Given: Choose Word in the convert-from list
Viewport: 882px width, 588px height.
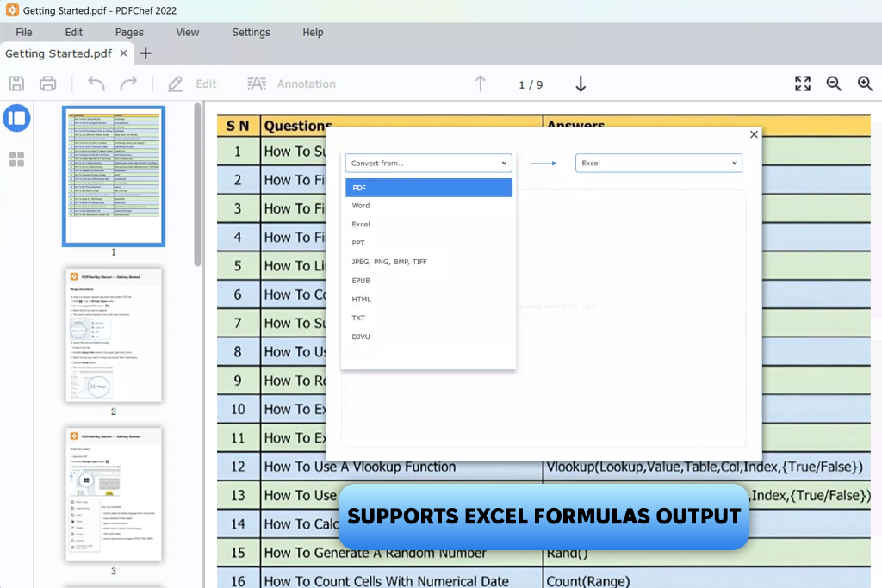Looking at the screenshot, I should coord(429,206).
